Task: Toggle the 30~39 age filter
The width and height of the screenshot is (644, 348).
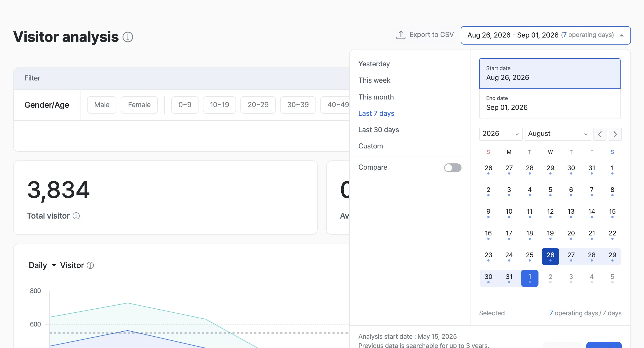Action: tap(298, 105)
